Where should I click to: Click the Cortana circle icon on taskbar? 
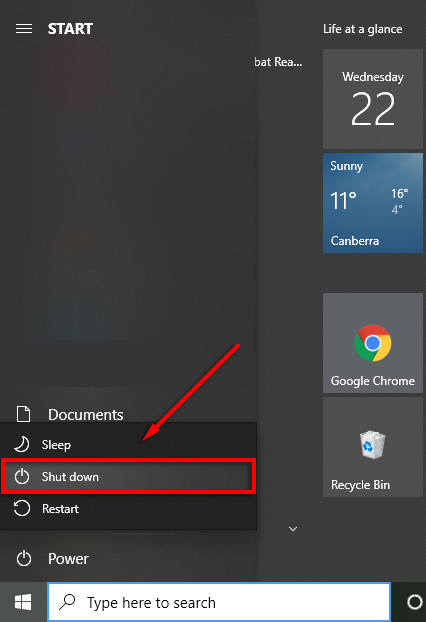414,602
